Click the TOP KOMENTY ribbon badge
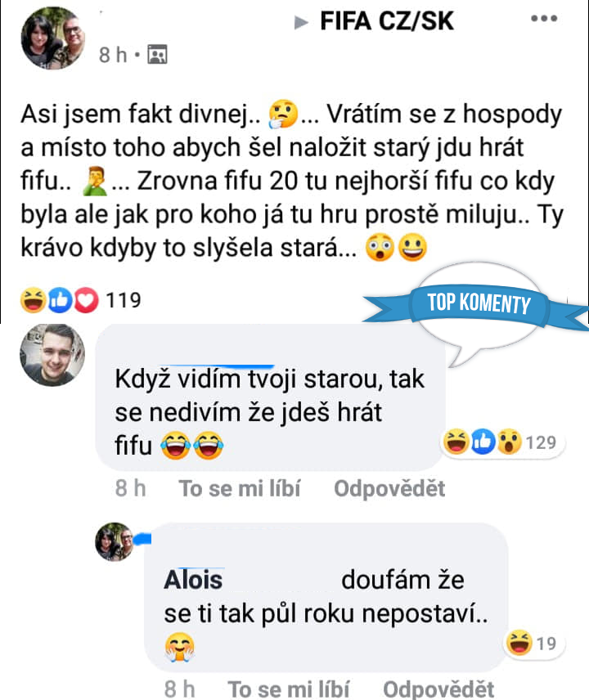Image resolution: width=589 pixels, height=700 pixels. (479, 304)
